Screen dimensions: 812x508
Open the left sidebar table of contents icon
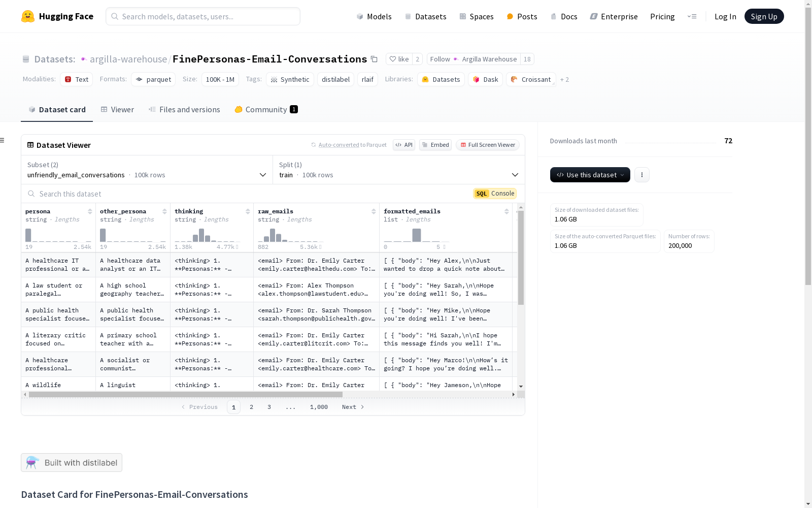coord(3,140)
